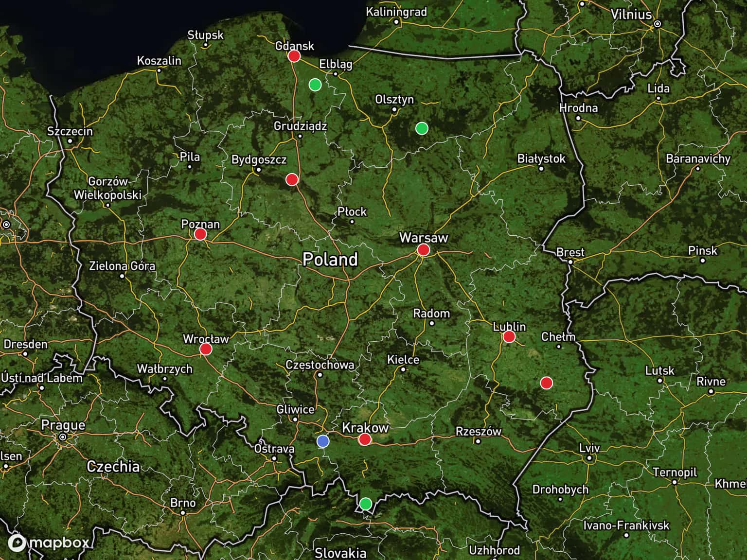Select the red marker at Lublin
747x560 pixels.
point(509,337)
